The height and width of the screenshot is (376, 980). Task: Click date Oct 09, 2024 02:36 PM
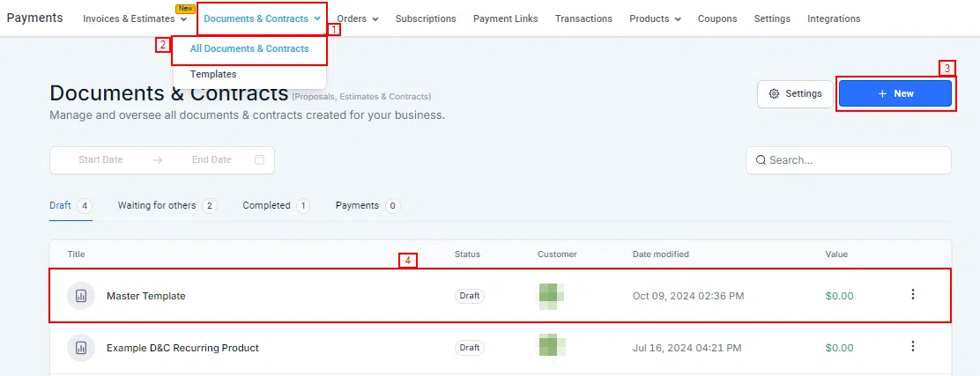(688, 296)
